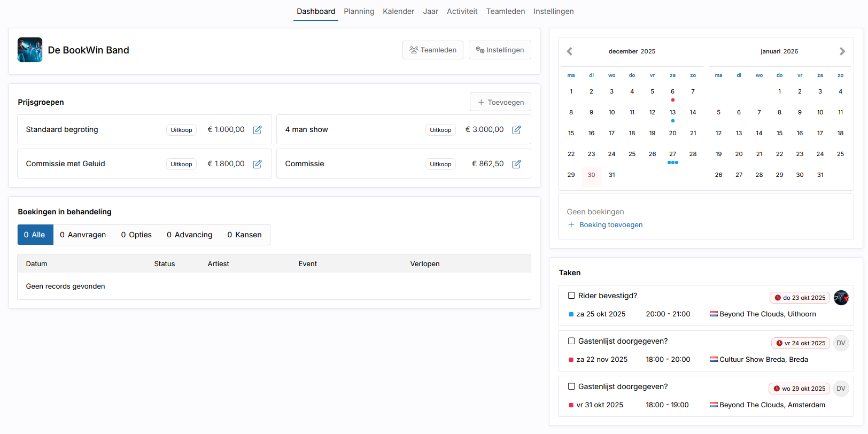The width and height of the screenshot is (868, 434).
Task: Edit the 4 man show price group
Action: [516, 130]
